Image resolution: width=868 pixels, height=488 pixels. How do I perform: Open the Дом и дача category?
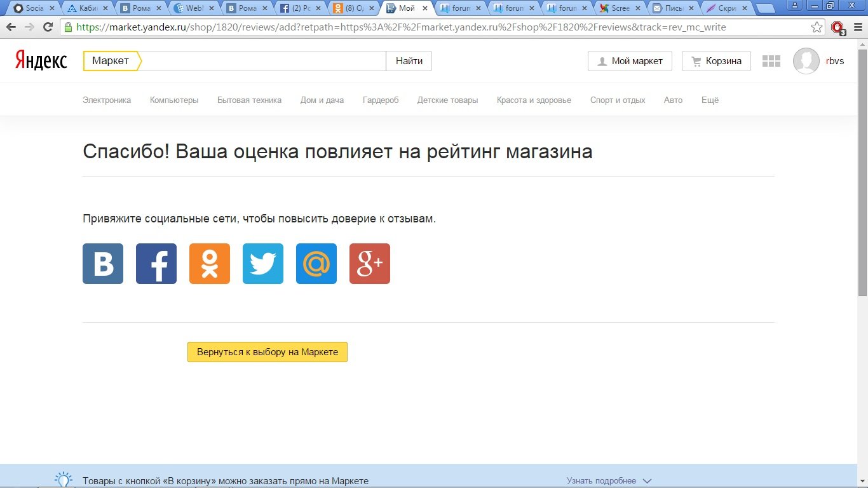click(x=322, y=100)
